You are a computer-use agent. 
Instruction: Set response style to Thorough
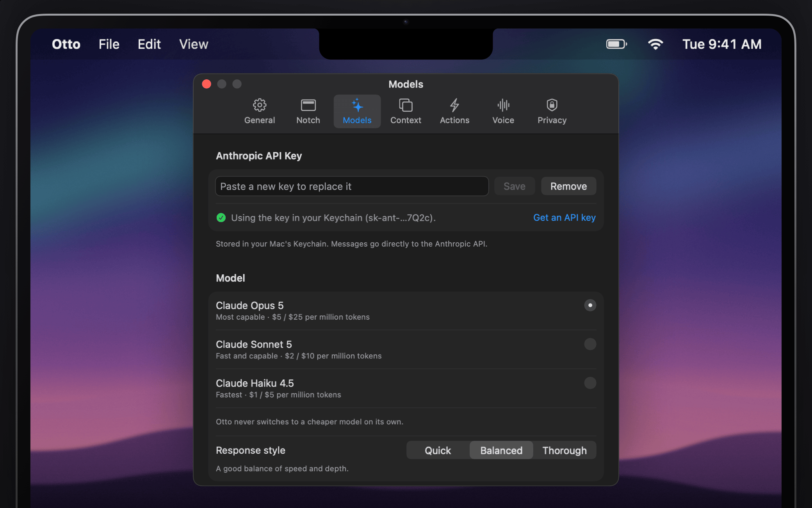coord(564,450)
